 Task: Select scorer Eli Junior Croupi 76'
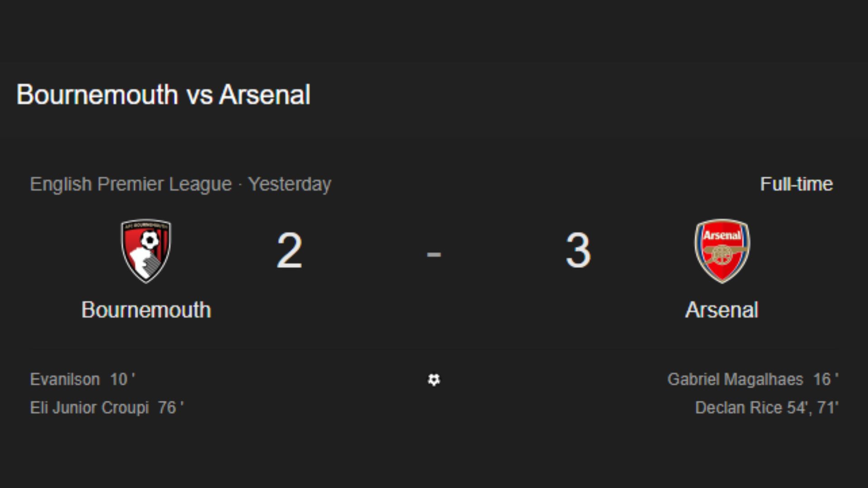[x=107, y=408]
